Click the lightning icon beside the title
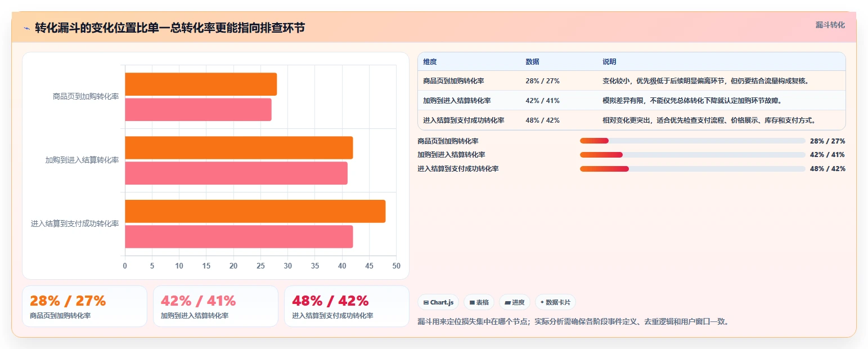The height and width of the screenshot is (349, 868). [26, 28]
